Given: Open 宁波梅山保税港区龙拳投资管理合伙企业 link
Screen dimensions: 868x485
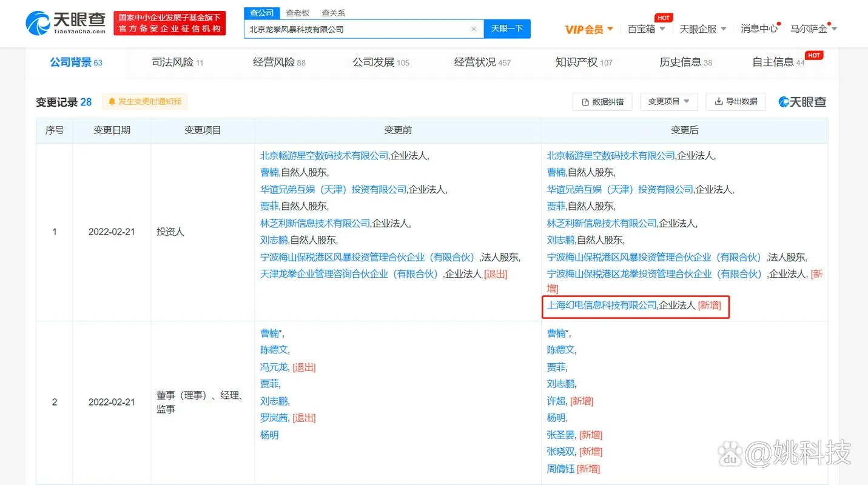Looking at the screenshot, I should click(x=656, y=274).
